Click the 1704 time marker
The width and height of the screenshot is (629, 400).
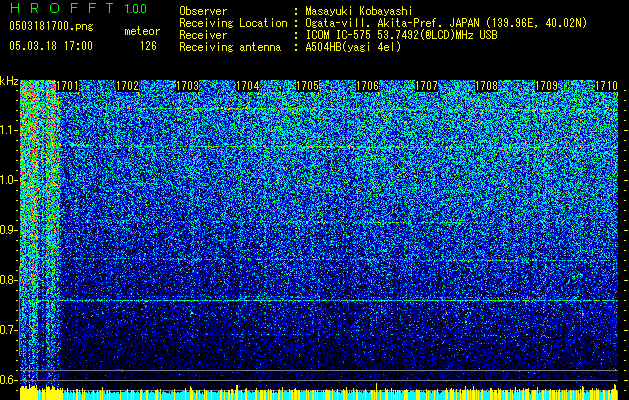(248, 86)
